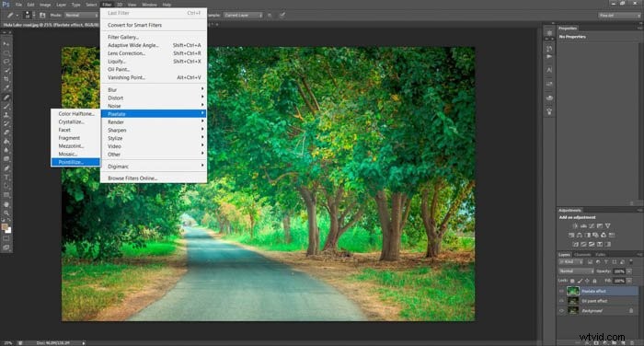Select the Rectangular Marquee tool
This screenshot has width=644, height=346.
[6, 53]
